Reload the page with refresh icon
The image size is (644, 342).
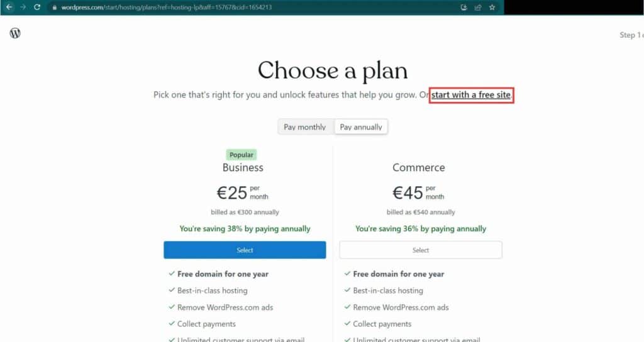tap(37, 7)
